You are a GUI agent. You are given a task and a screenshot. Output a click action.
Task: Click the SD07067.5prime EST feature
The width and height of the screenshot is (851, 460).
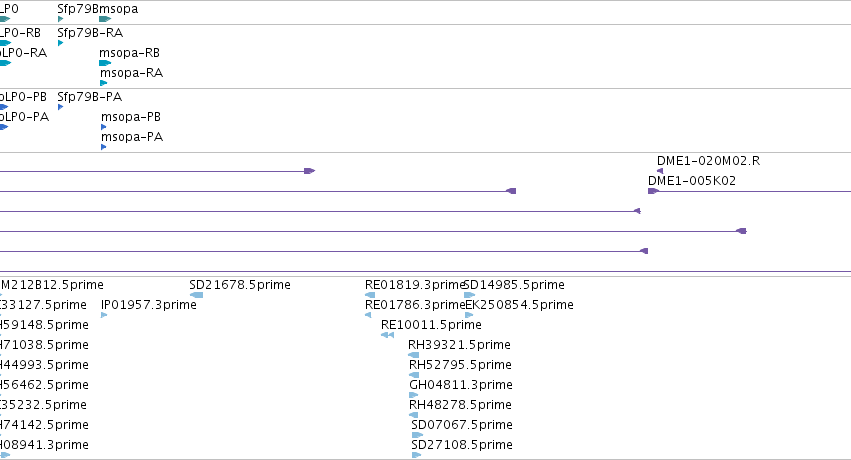pyautogui.click(x=417, y=435)
